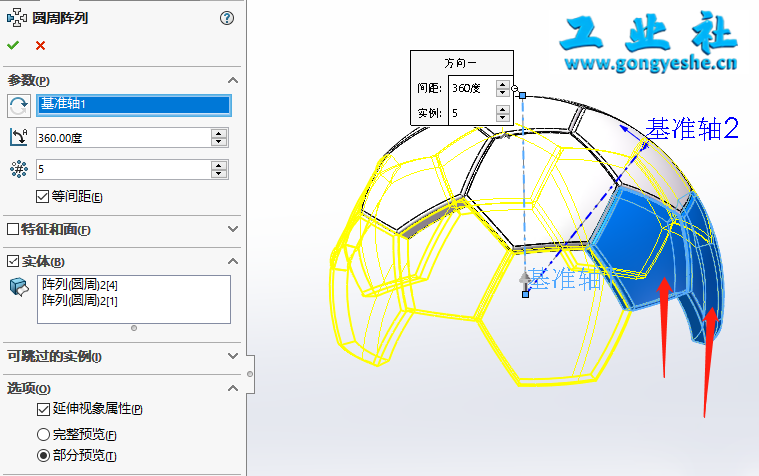Click the 参数 section header label

[x=28, y=80]
